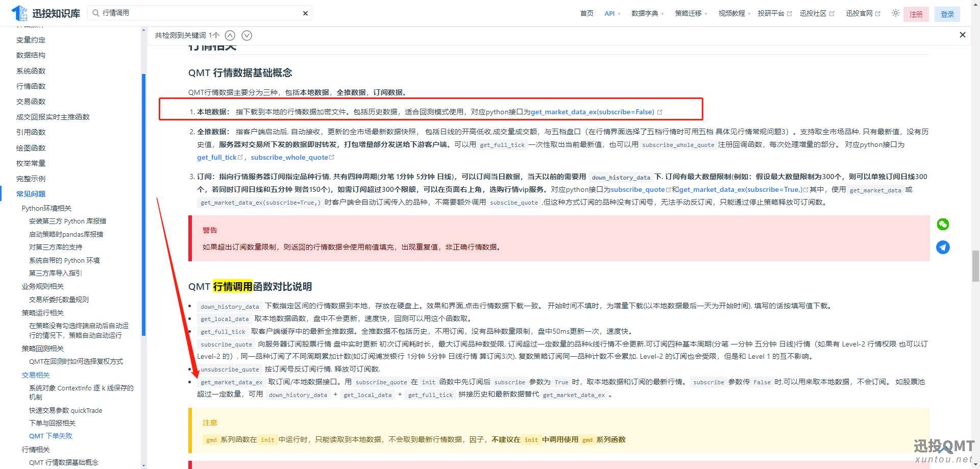
Task: Jump to the previous keyword match arrow
Action: tap(230, 35)
